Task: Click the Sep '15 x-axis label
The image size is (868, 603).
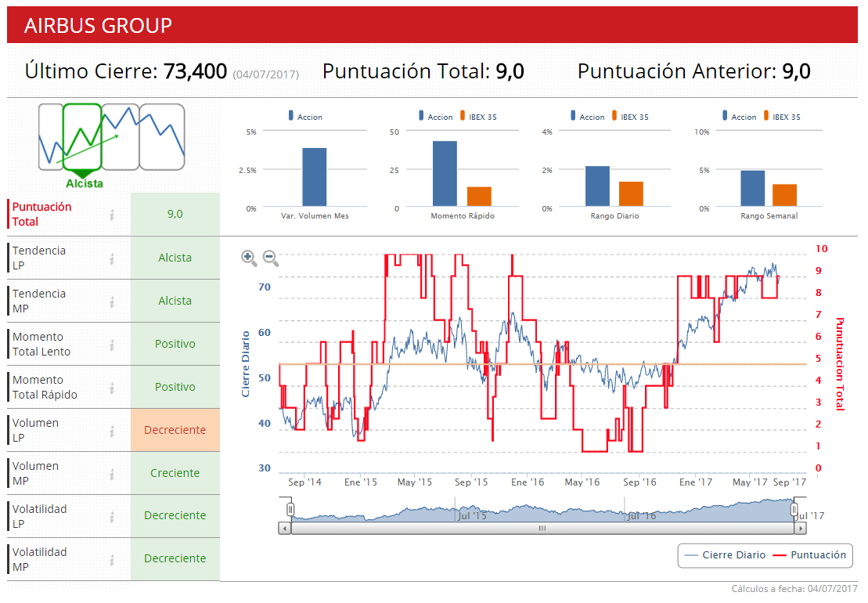Action: tap(471, 482)
